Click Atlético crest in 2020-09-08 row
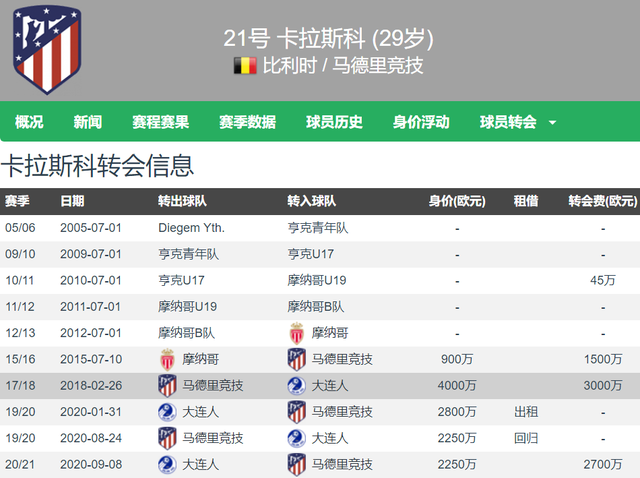Image resolution: width=640 pixels, height=478 pixels. 297,463
